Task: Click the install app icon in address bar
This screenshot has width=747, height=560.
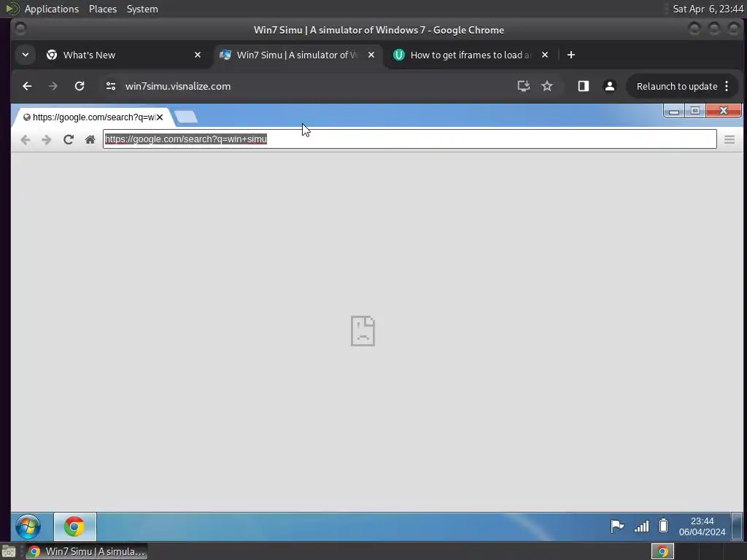Action: [524, 86]
